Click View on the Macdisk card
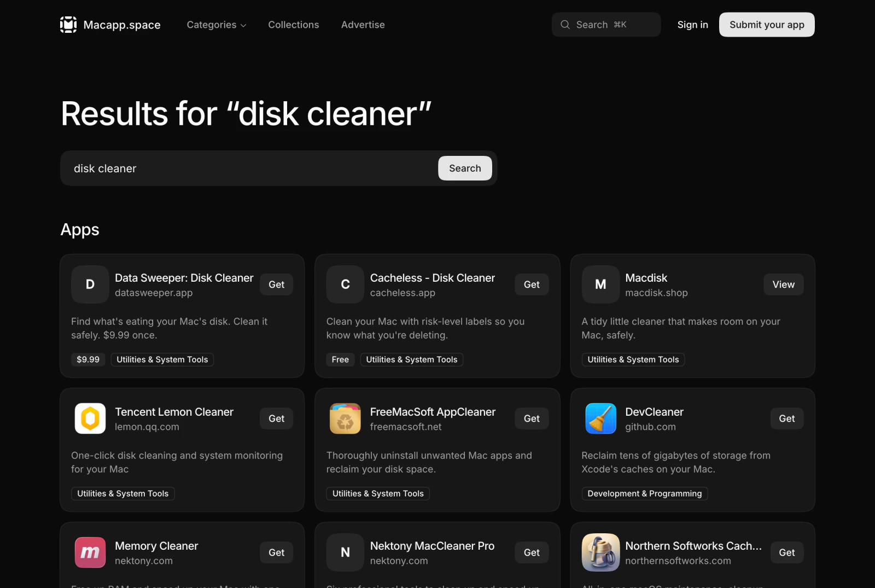The image size is (875, 588). click(x=784, y=284)
